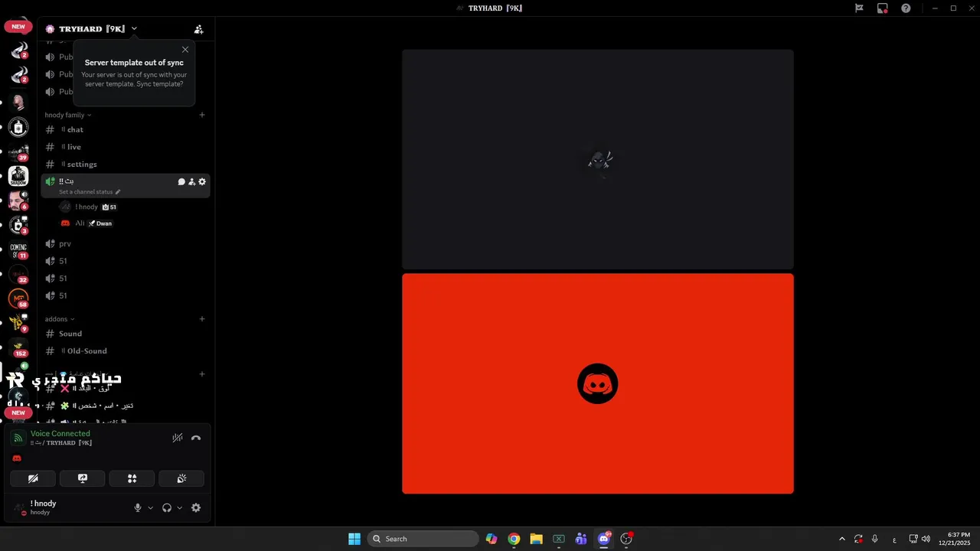Open chat icon in active voice channel row
980x551 pixels.
181,182
